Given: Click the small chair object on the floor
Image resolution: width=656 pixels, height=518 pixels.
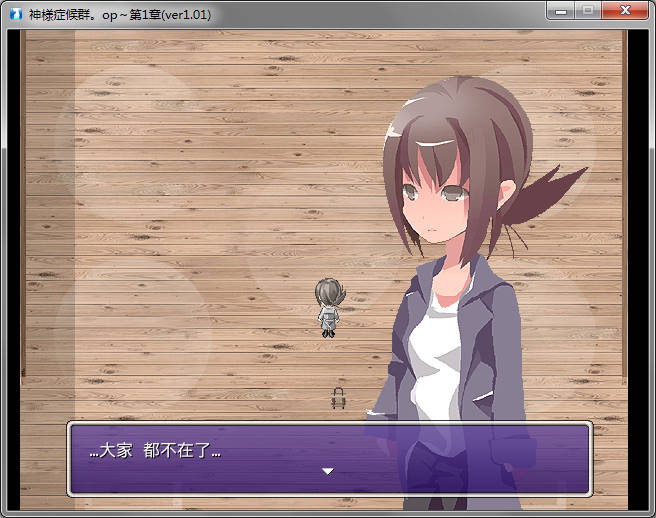Looking at the screenshot, I should (338, 398).
